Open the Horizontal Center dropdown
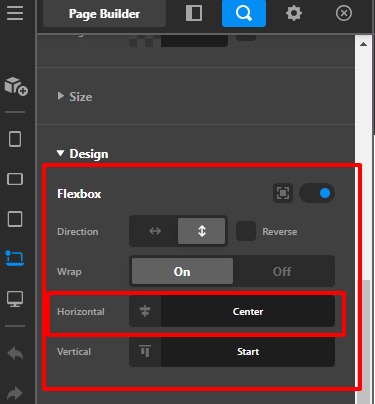This screenshot has height=404, width=375. [232, 312]
